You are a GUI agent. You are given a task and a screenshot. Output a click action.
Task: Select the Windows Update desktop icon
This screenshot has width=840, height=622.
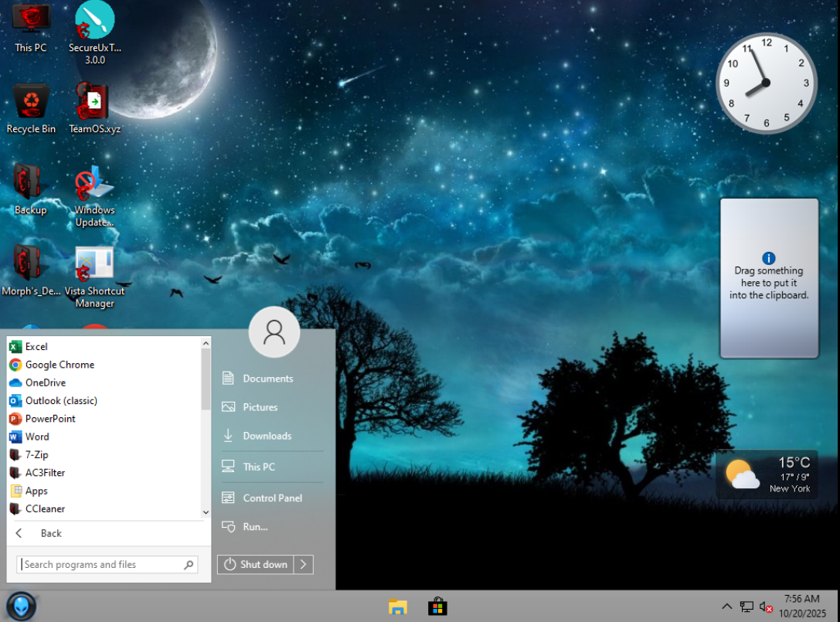click(x=95, y=196)
